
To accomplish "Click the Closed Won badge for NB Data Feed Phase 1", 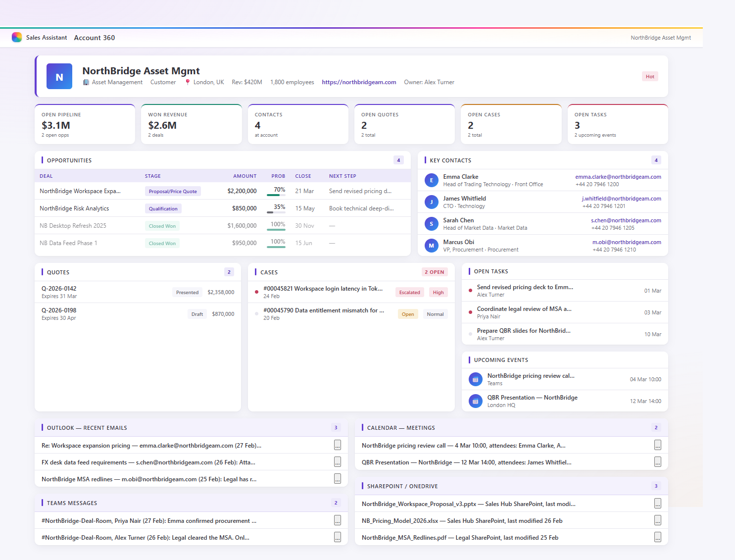I will tap(162, 243).
